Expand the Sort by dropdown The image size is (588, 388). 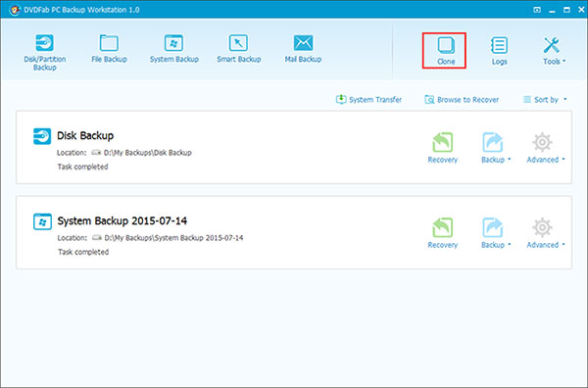tap(545, 100)
